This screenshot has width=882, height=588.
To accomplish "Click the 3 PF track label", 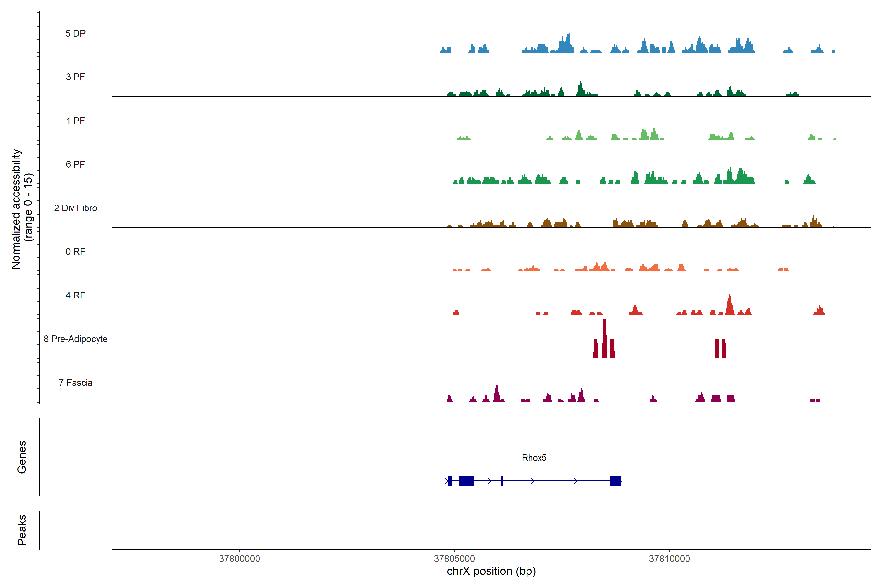I will [x=75, y=77].
